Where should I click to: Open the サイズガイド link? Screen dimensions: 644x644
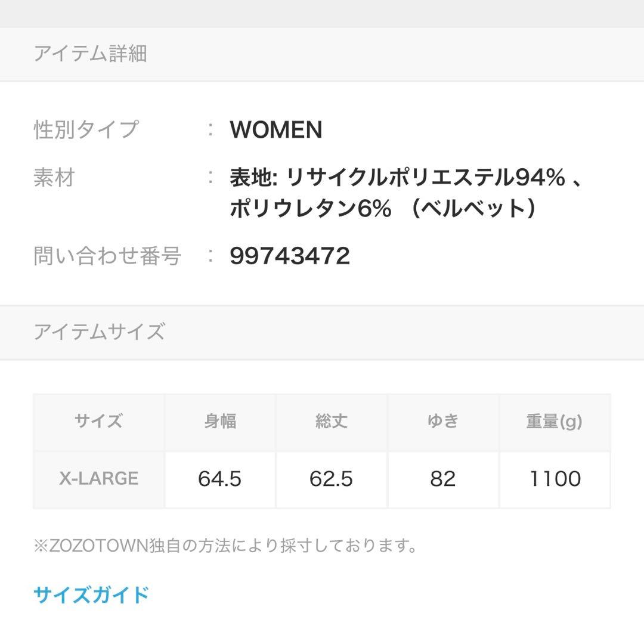click(91, 595)
